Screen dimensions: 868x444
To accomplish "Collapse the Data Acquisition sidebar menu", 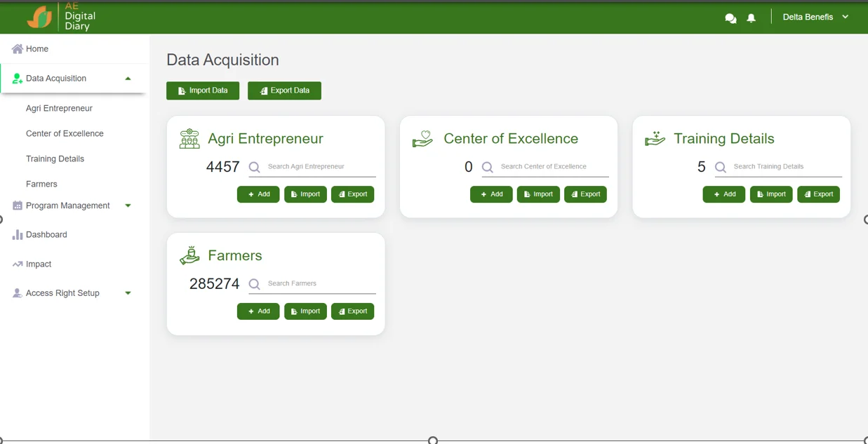I will pos(128,79).
